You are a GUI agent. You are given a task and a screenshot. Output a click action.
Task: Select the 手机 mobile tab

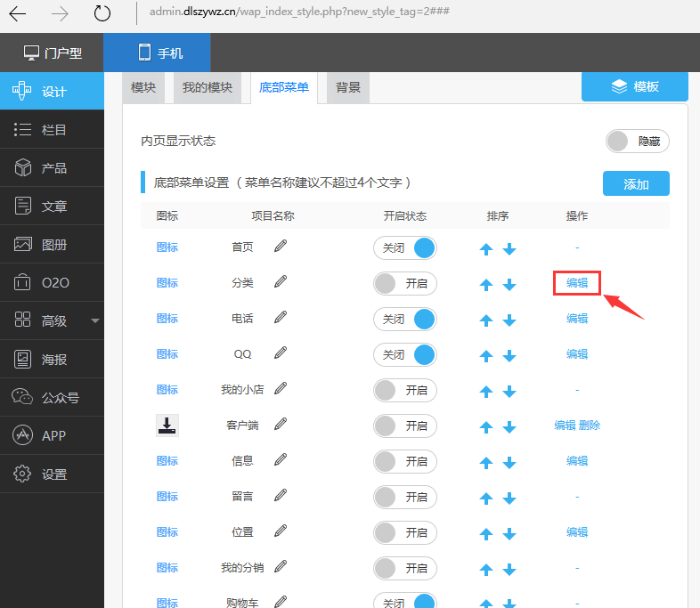(x=157, y=53)
